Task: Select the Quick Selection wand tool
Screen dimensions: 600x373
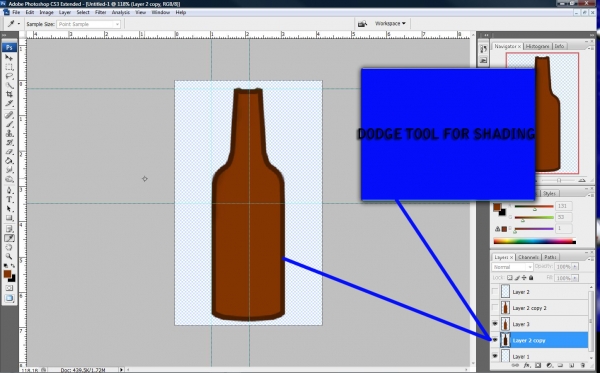Action: coord(9,85)
